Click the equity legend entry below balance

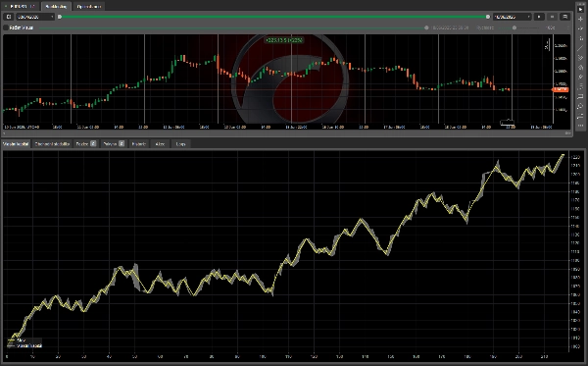[24, 345]
